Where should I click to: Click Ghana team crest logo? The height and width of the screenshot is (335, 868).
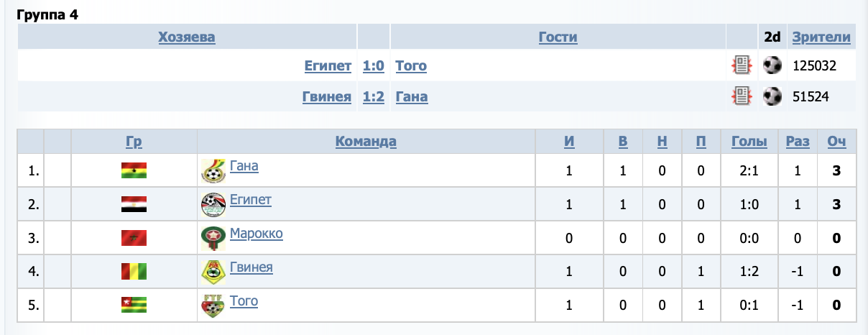213,171
